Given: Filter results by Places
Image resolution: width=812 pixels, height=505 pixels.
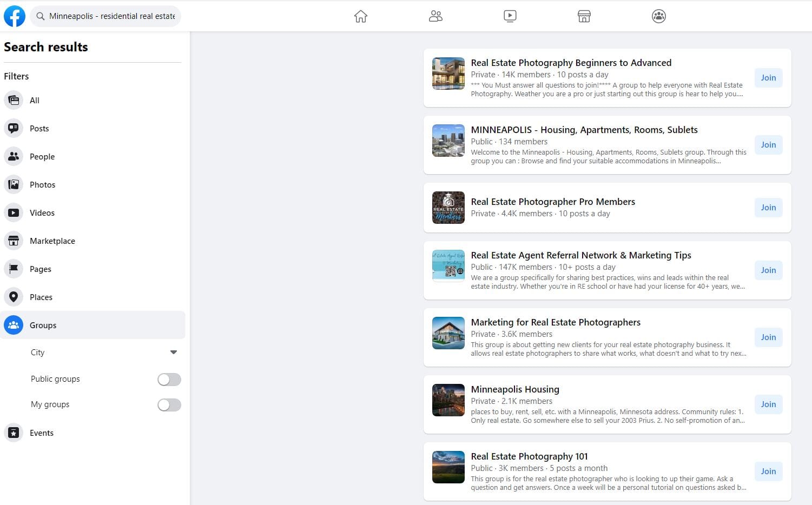Looking at the screenshot, I should (41, 297).
